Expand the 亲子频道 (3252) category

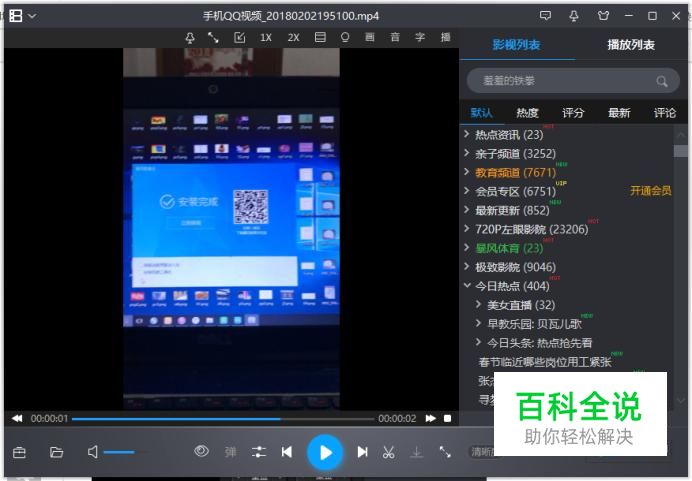click(x=467, y=153)
